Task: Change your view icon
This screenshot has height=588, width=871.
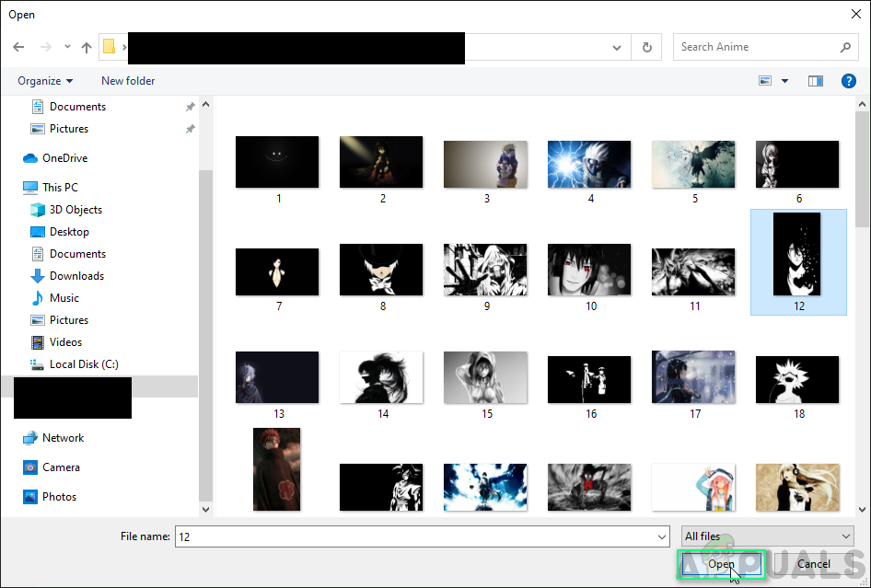Action: 765,81
